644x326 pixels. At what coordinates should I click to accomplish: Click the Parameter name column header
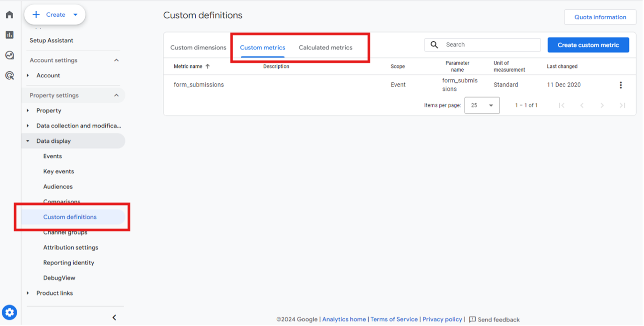458,67
